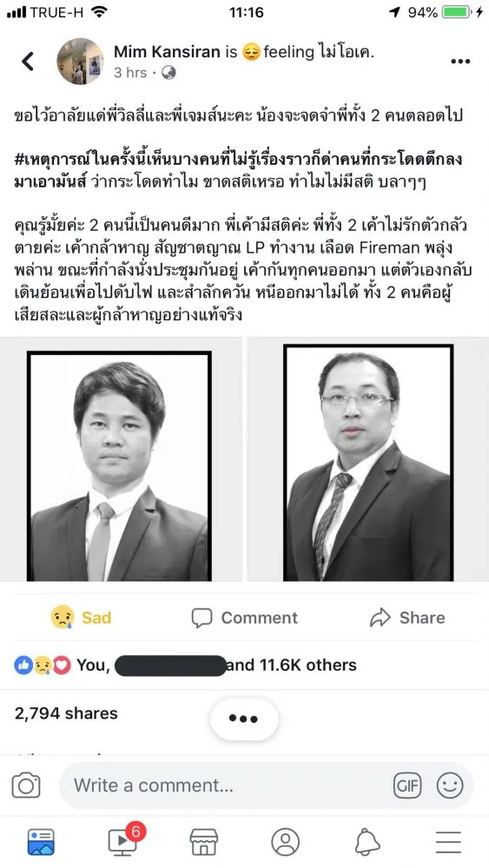Open the hamburger menu tab
Screen dimensions: 489x868
click(x=448, y=842)
